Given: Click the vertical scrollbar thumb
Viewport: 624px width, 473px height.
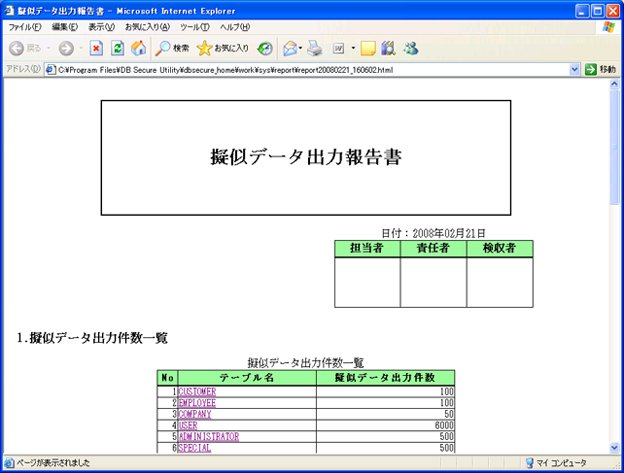Looking at the screenshot, I should (x=614, y=147).
